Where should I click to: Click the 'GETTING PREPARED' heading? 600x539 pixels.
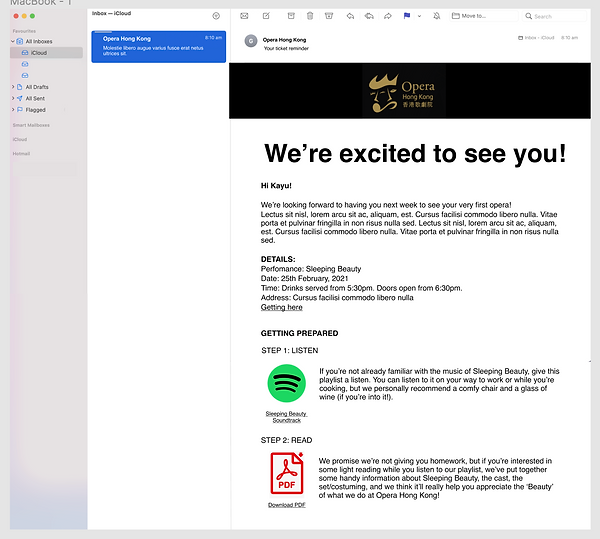pyautogui.click(x=300, y=333)
